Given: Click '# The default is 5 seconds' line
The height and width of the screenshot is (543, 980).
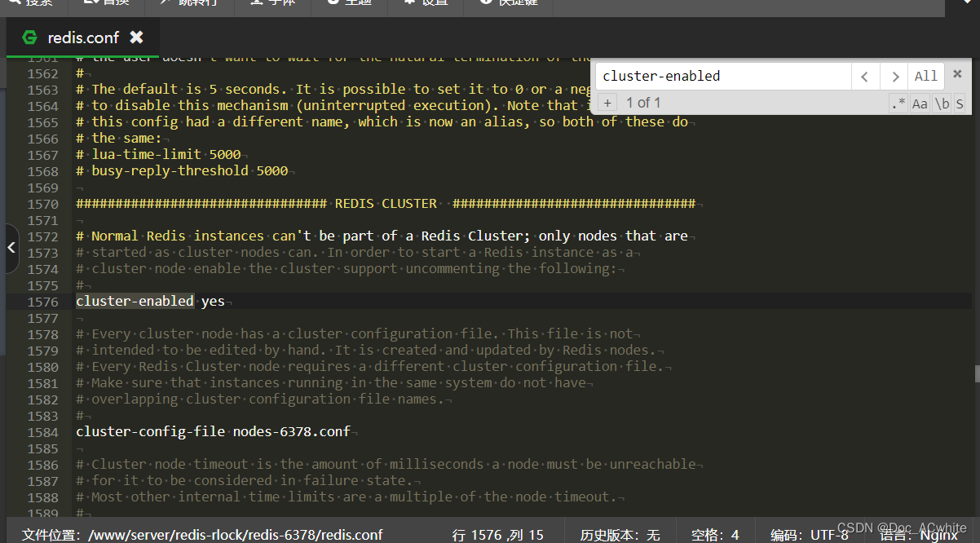Looking at the screenshot, I should click(x=334, y=90).
